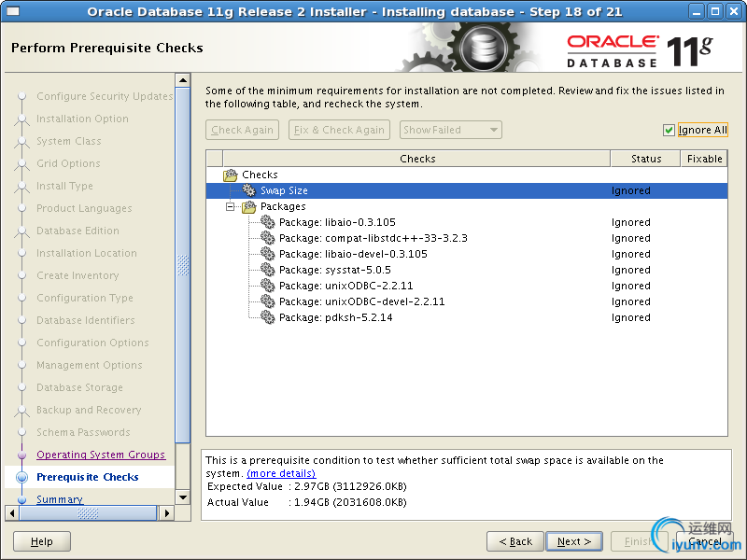Click Configuration Type step
The height and width of the screenshot is (560, 747).
tap(85, 298)
